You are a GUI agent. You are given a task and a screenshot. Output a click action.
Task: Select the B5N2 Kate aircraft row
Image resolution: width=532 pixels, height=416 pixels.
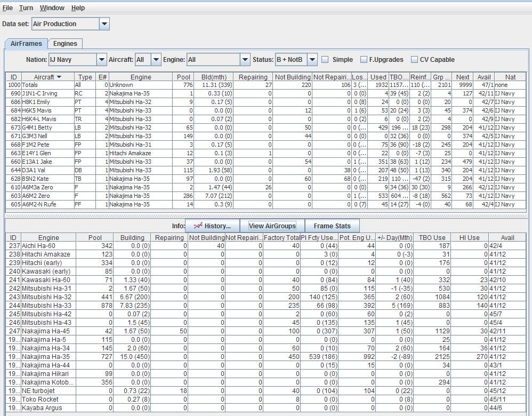click(x=265, y=179)
